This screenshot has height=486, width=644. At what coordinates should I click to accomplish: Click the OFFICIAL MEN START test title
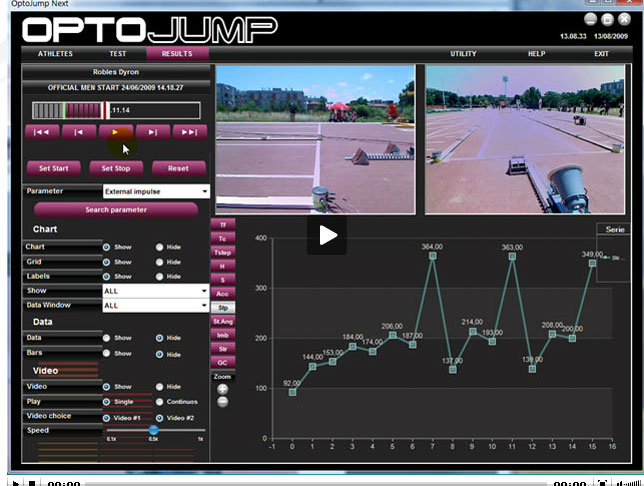[116, 88]
